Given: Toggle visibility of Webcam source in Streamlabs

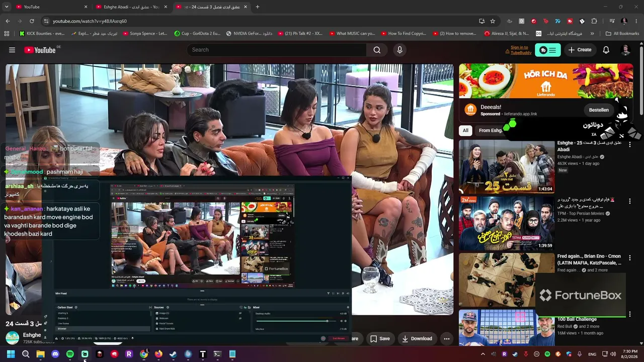Looking at the screenshot, I should click(240, 318).
